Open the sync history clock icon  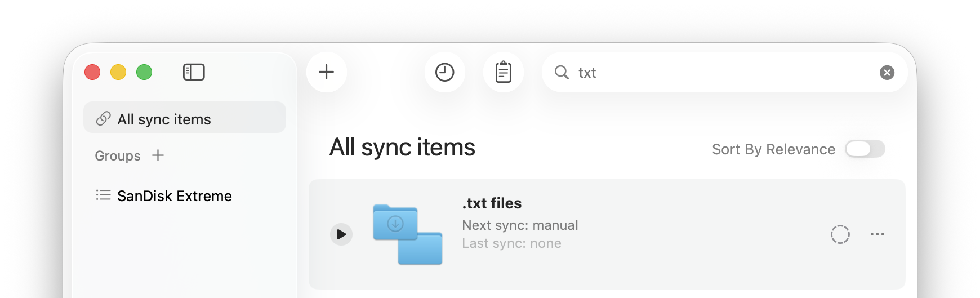444,72
